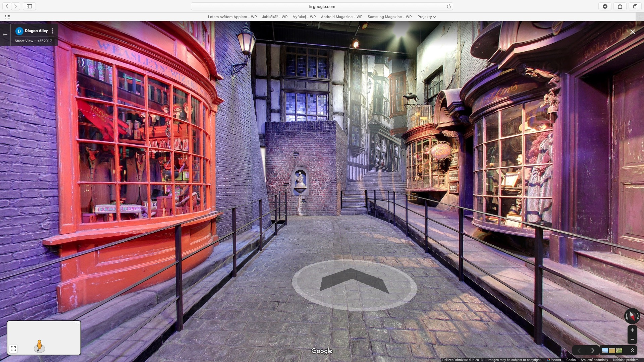644x362 pixels.
Task: Open Samsung Magazine - WP bookmark
Action: (389, 17)
